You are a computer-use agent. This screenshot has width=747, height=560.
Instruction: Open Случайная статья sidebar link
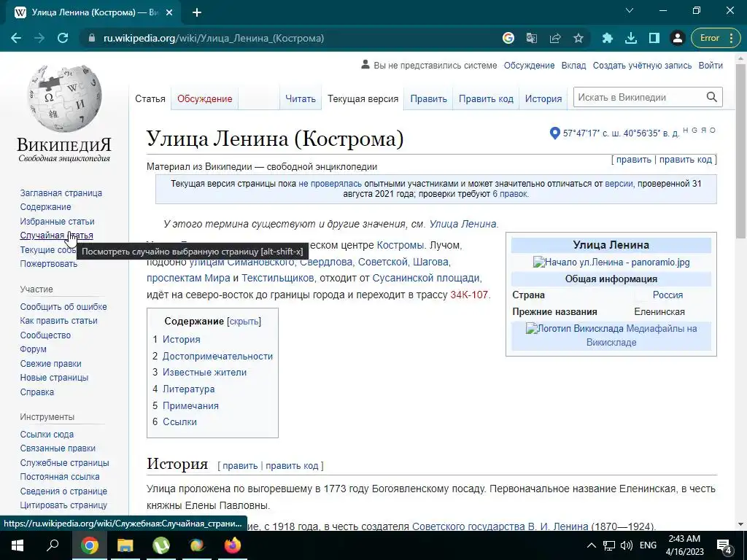(x=56, y=236)
